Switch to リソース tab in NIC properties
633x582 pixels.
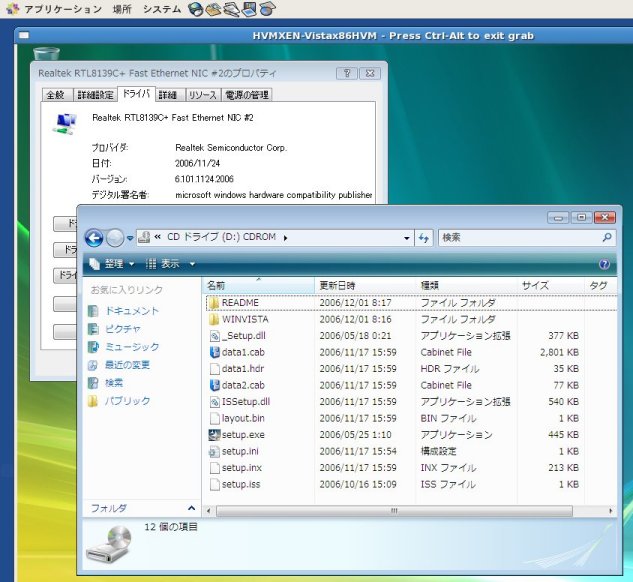coord(203,95)
